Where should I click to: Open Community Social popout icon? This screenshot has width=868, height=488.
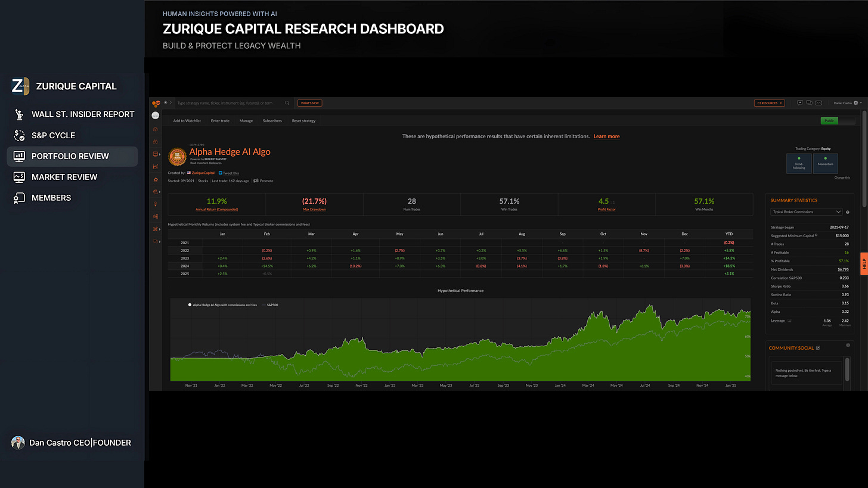[x=818, y=347]
